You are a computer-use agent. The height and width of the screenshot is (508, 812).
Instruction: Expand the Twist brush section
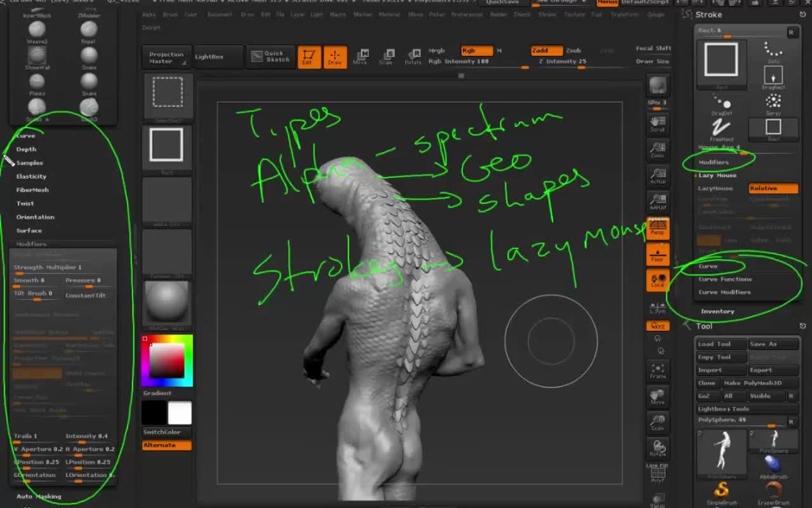(25, 203)
